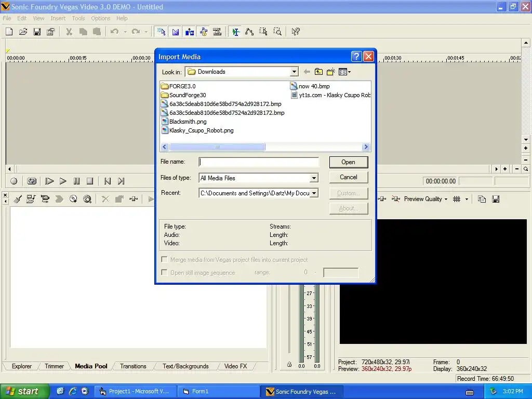Click the Record button in transport bar
The width and height of the screenshot is (532, 399).
14,181
